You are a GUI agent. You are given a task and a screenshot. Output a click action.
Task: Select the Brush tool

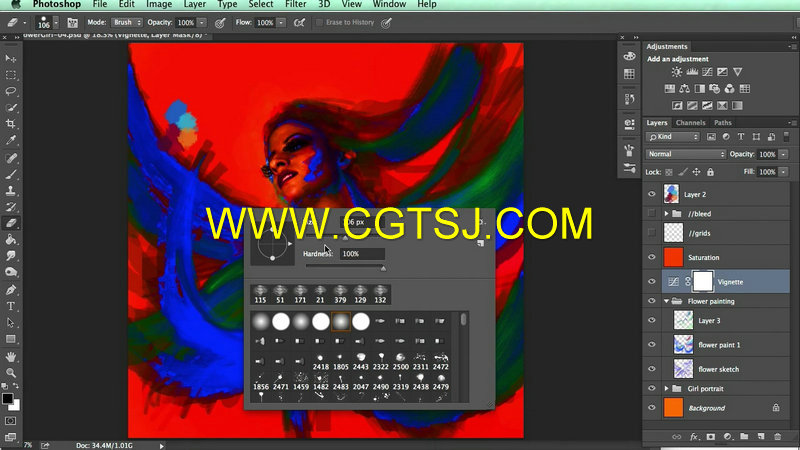click(x=11, y=174)
